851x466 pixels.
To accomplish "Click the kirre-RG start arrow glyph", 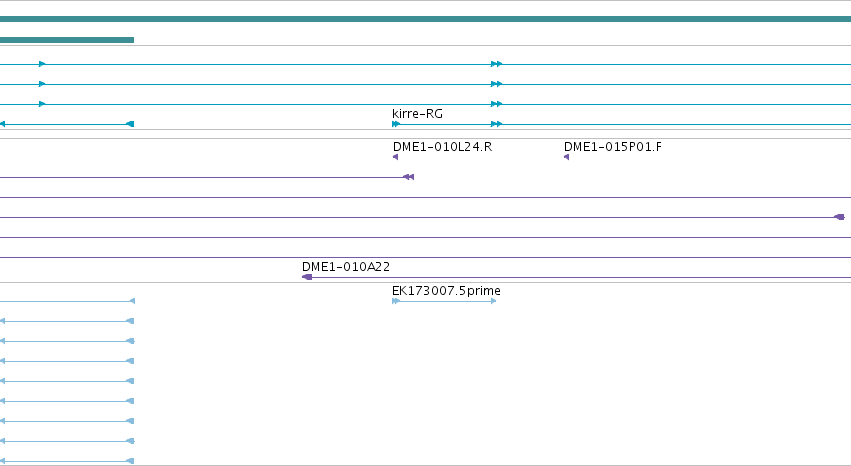I will click(x=396, y=124).
